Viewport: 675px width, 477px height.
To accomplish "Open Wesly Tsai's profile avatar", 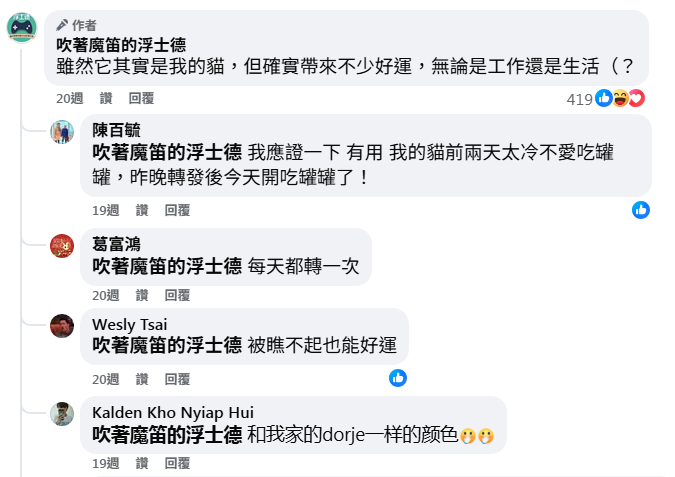I will click(62, 326).
